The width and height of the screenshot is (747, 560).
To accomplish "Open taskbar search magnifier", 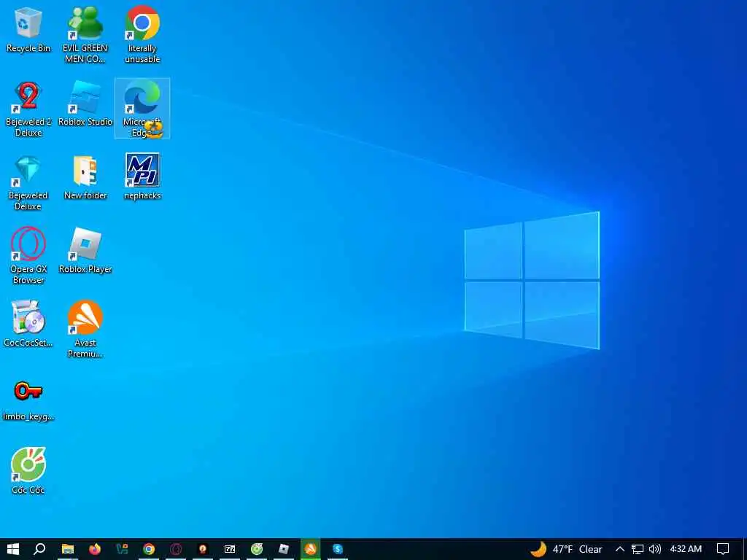I will (39, 549).
